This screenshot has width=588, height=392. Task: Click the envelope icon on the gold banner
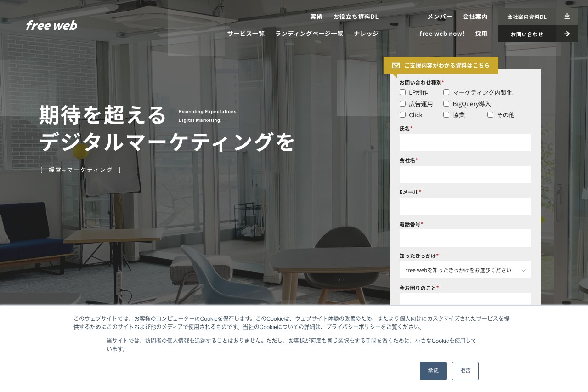click(396, 65)
